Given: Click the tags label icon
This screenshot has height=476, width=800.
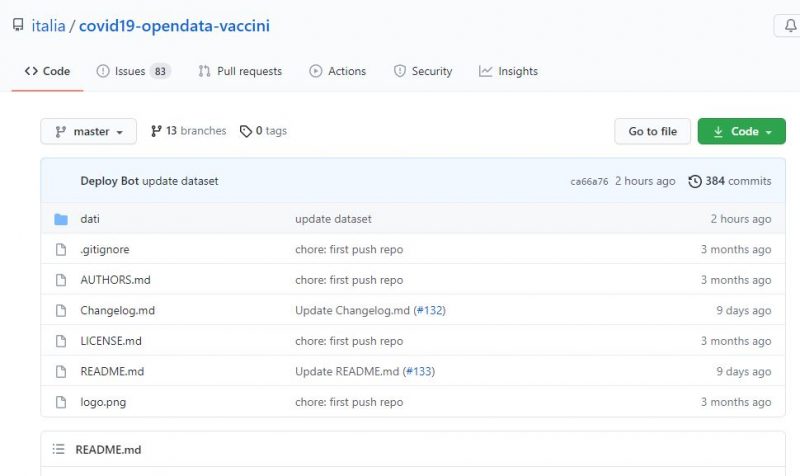Looking at the screenshot, I should coord(246,131).
